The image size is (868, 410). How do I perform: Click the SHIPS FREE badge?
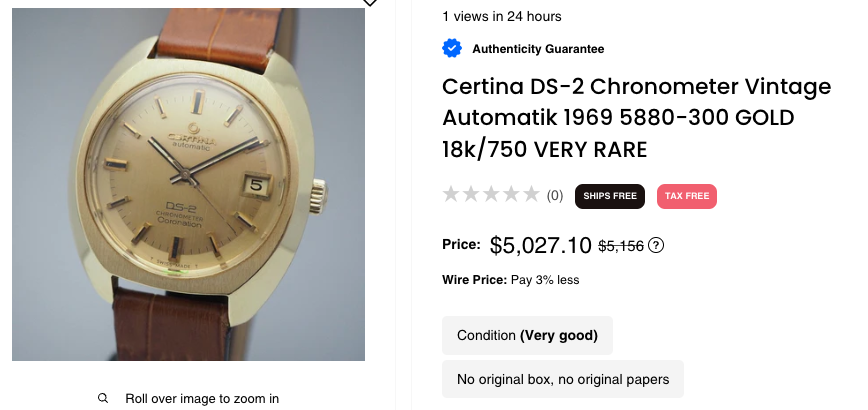coord(609,196)
